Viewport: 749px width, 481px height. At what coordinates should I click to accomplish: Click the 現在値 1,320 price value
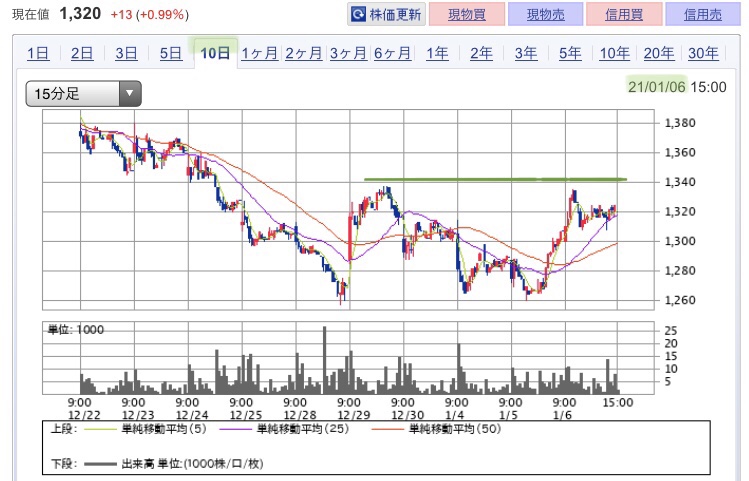click(80, 14)
